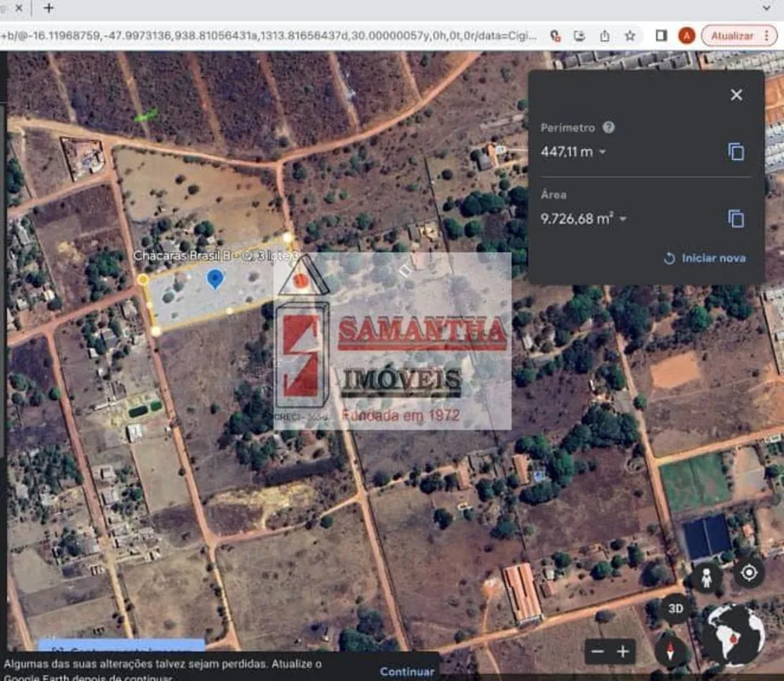This screenshot has width=784, height=681.
Task: Click Iniciar nova to start new measurement
Action: click(x=704, y=258)
